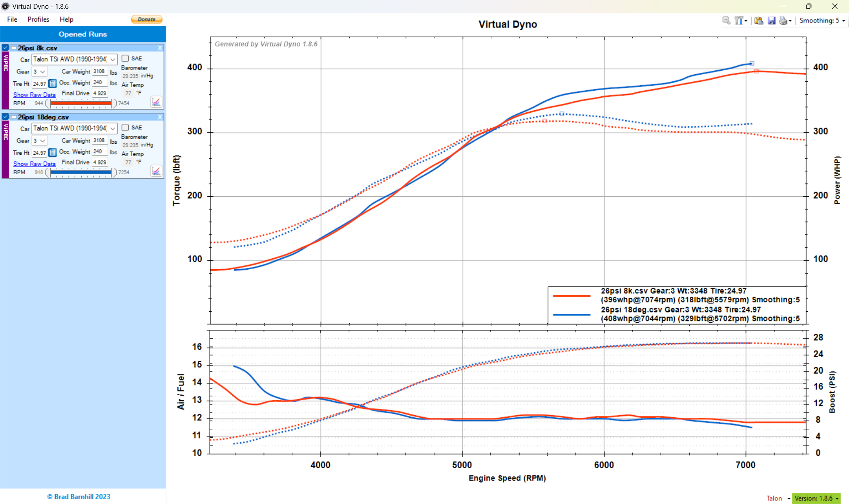
Task: Expand the Smoothing: 5 dropdown
Action: coord(822,20)
